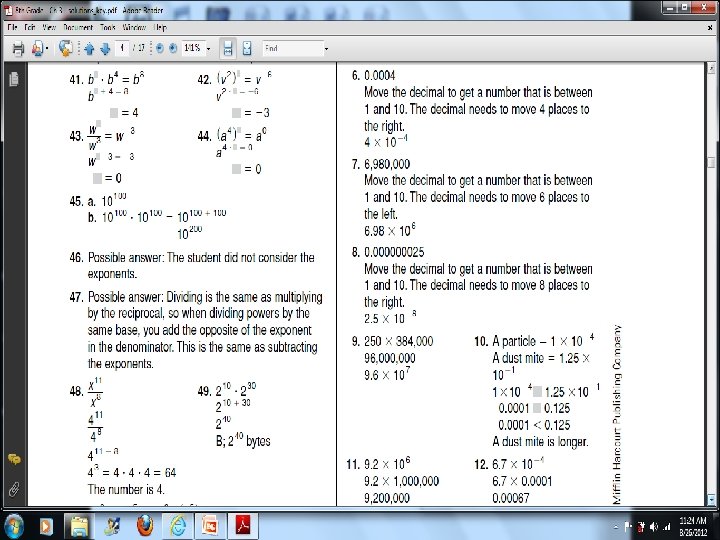Switch to Adobe Reader in the taskbar
This screenshot has width=720, height=540.
(x=243, y=526)
